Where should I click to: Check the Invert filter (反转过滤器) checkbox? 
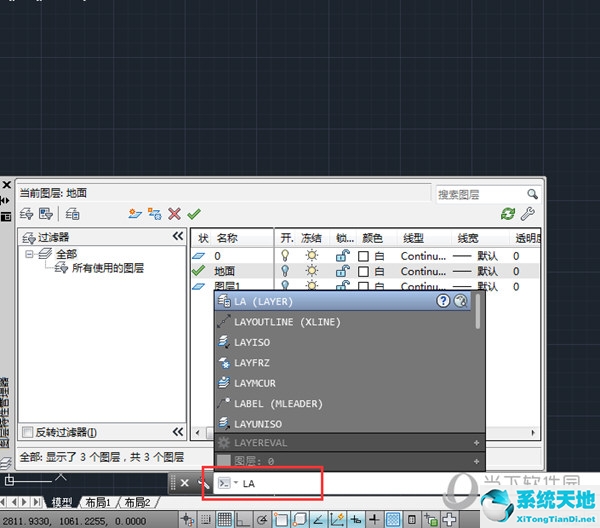27,432
